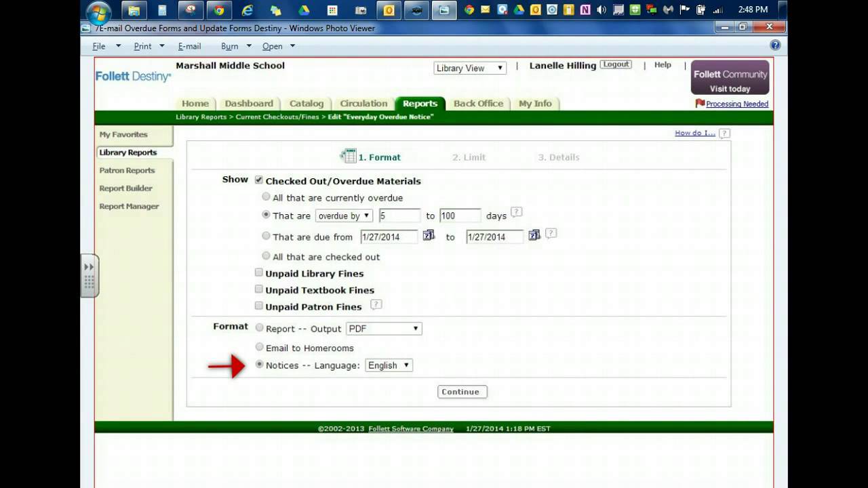Launch Google Chrome from the taskbar

[218, 10]
